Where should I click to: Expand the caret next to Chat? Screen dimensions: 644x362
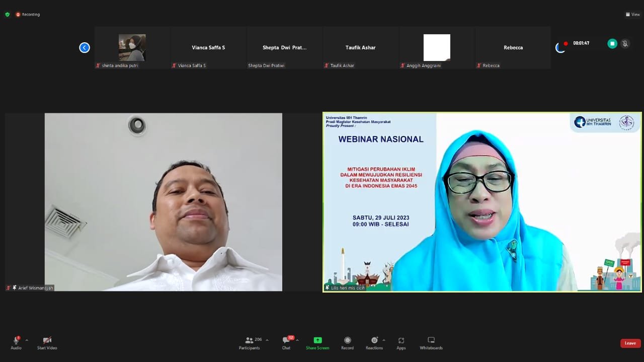pyautogui.click(x=297, y=340)
